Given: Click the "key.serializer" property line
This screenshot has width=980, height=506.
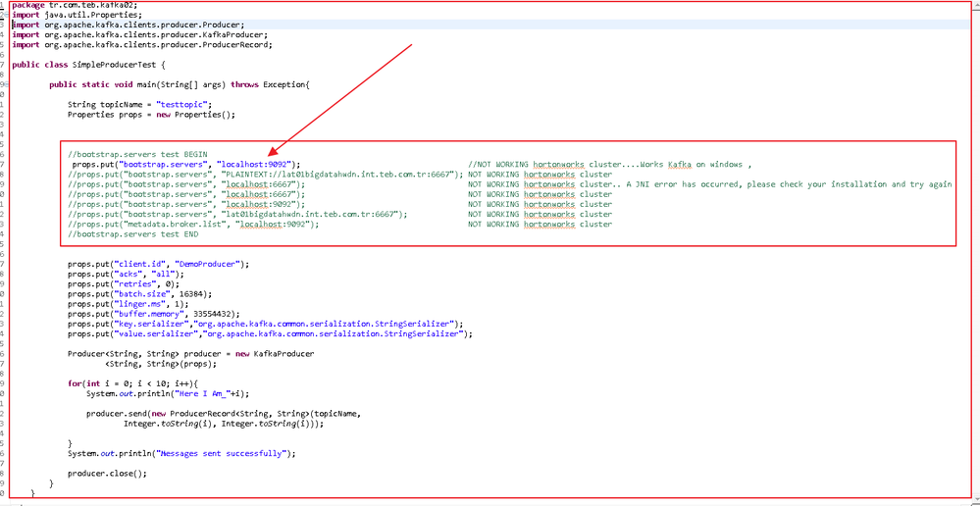Looking at the screenshot, I should coord(266,325).
